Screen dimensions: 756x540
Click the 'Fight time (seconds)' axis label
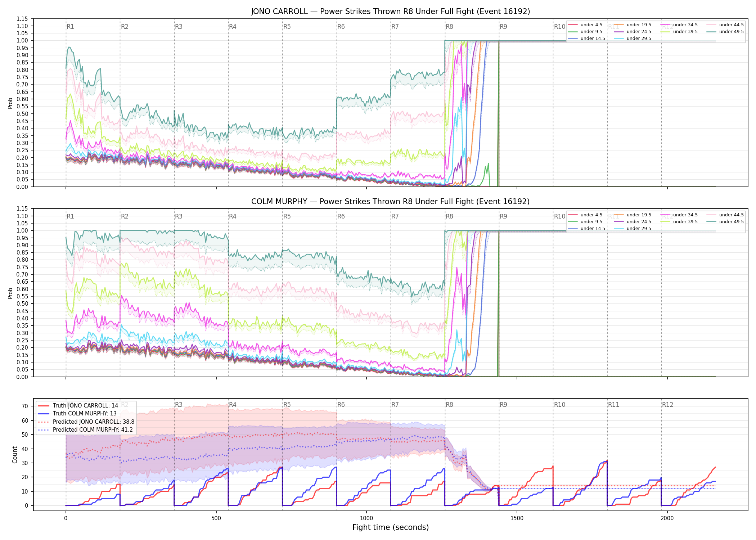[391, 527]
